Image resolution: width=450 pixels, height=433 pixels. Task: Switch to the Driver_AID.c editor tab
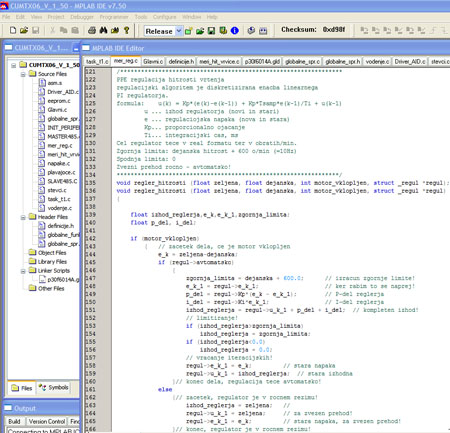pos(410,62)
